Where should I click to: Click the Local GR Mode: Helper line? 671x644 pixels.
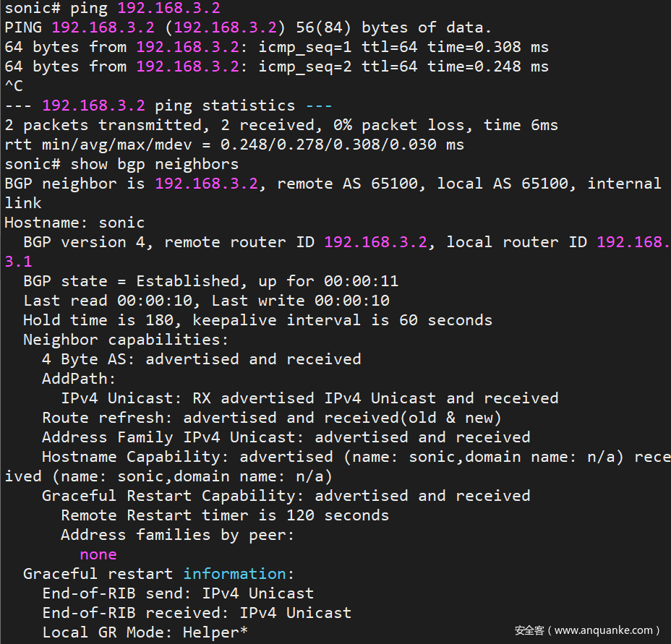click(145, 632)
